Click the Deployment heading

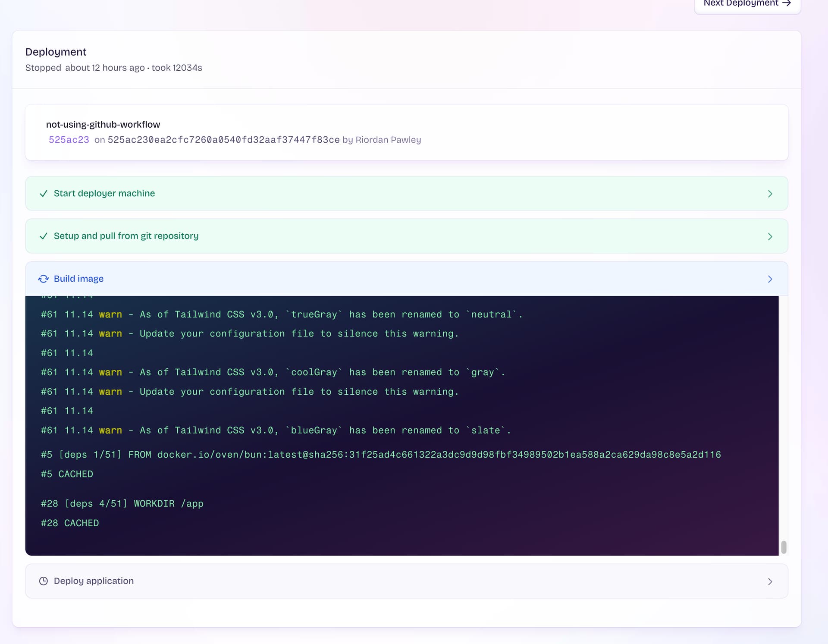(56, 52)
